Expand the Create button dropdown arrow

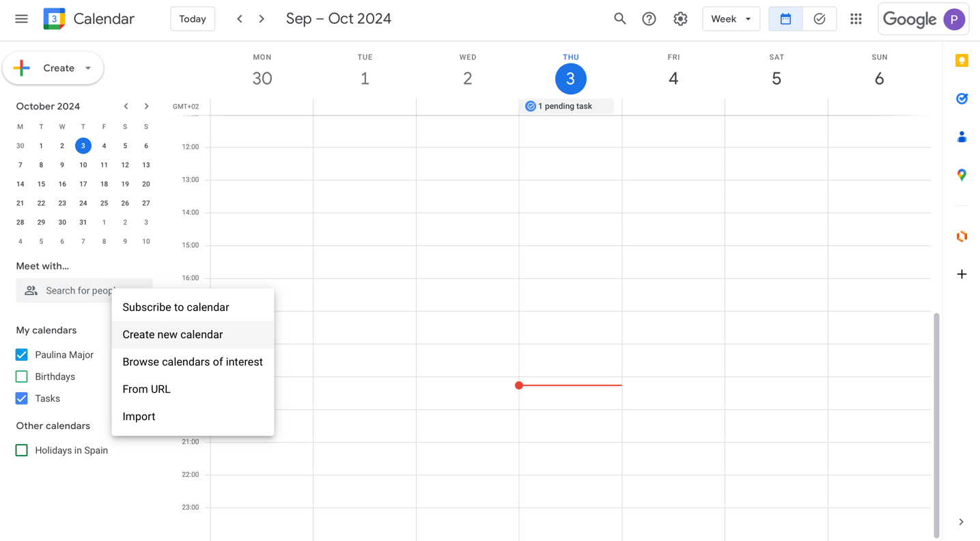tap(88, 68)
